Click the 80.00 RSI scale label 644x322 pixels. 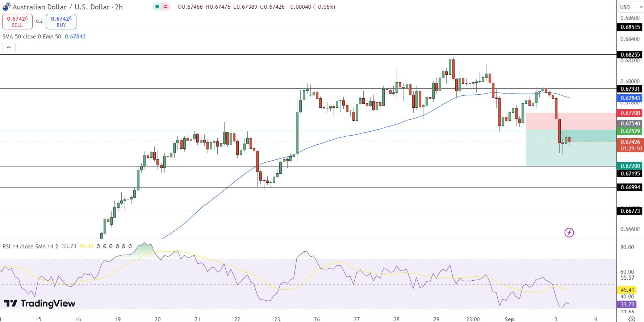(x=627, y=247)
